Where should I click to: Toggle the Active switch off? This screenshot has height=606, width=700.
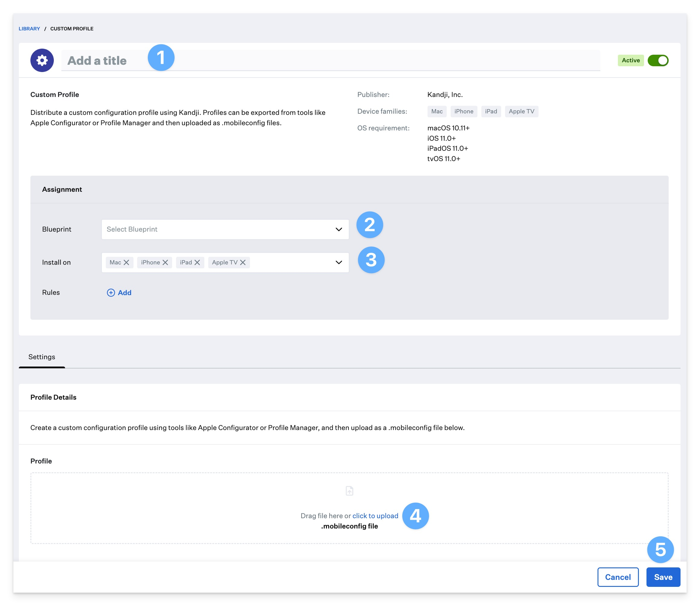[x=658, y=60]
